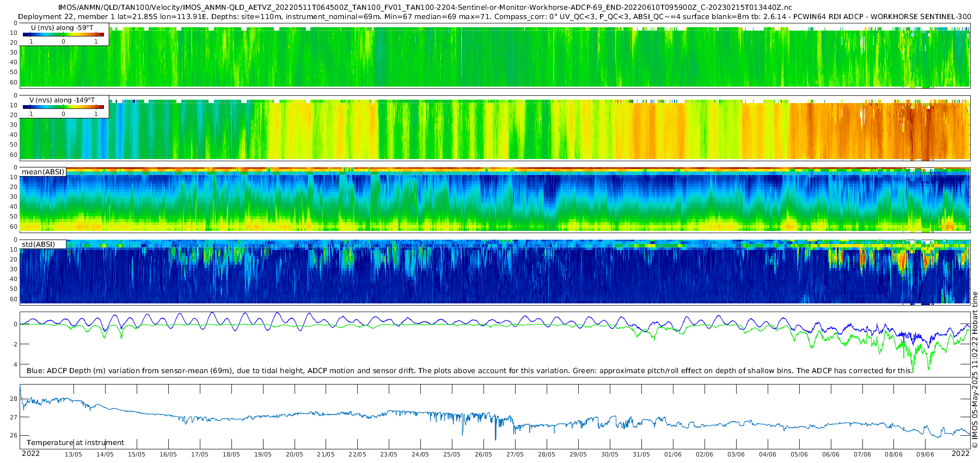Click the 28 tick on temperature axis
Screen dimensions: 980x463
pos(14,399)
